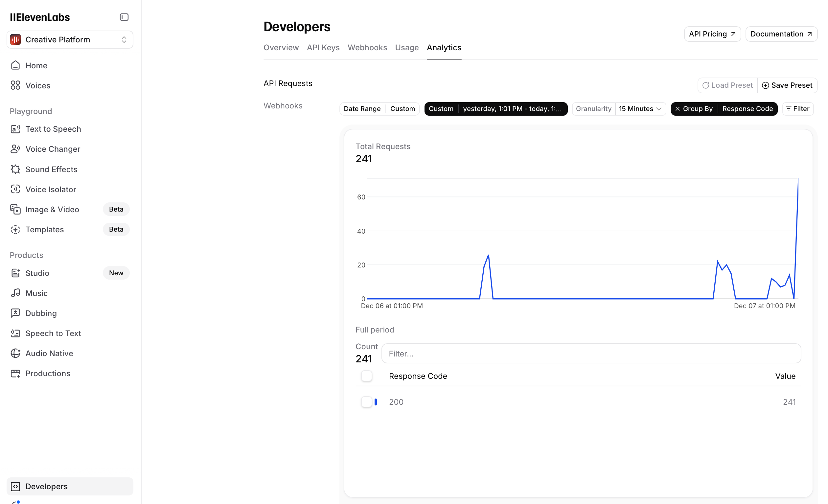
Task: Open the Filter options button
Action: (x=797, y=109)
